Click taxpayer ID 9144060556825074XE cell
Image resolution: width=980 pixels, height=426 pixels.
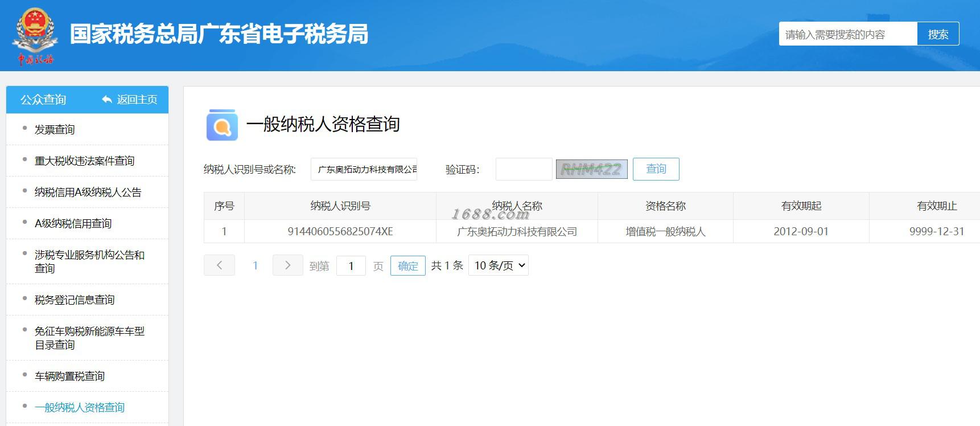[x=340, y=231]
